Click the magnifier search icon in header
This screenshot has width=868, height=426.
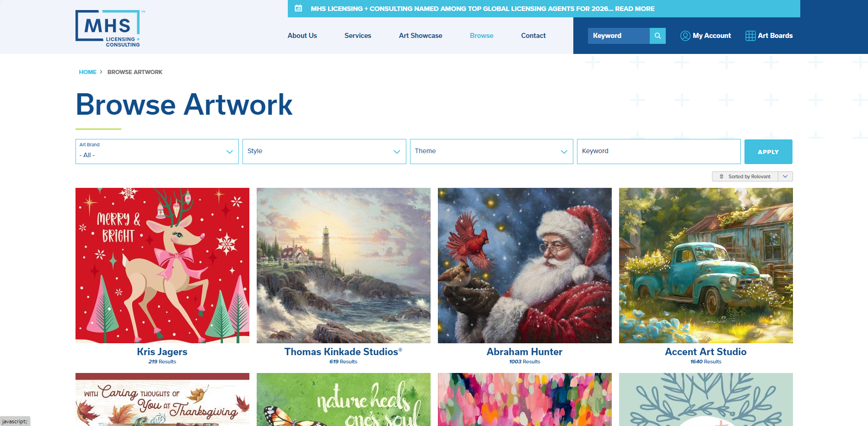(658, 36)
